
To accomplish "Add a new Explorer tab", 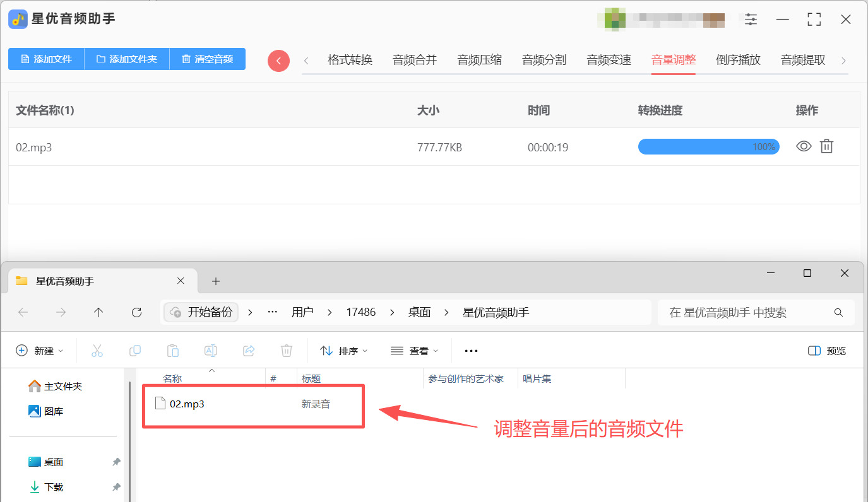I will (215, 281).
